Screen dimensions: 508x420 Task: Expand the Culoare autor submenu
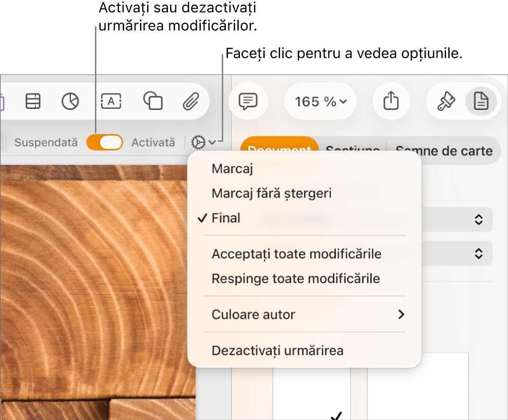click(305, 314)
